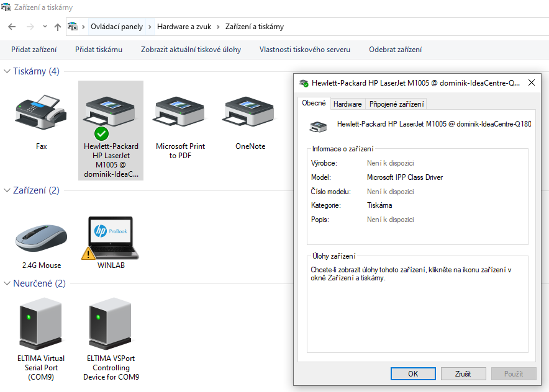Select ELTIMA Virtual Serial Port (COM9)
The height and width of the screenshot is (392, 549).
pyautogui.click(x=41, y=323)
